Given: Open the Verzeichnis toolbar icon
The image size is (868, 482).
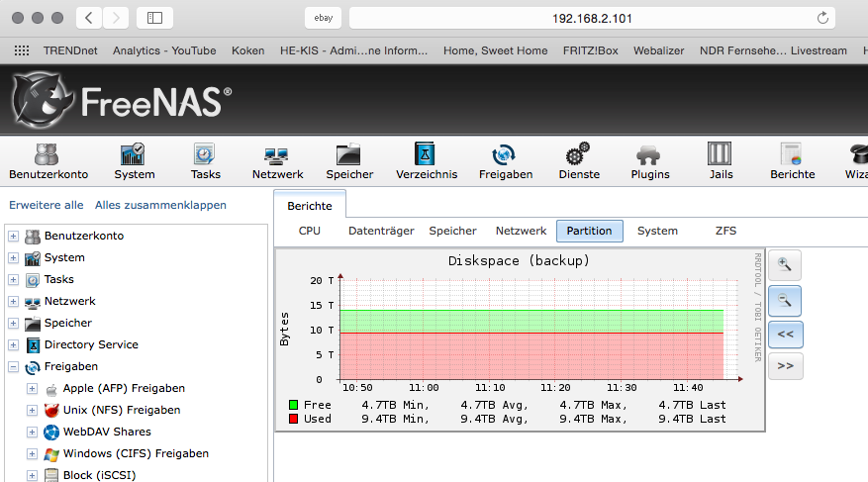Looking at the screenshot, I should [427, 161].
